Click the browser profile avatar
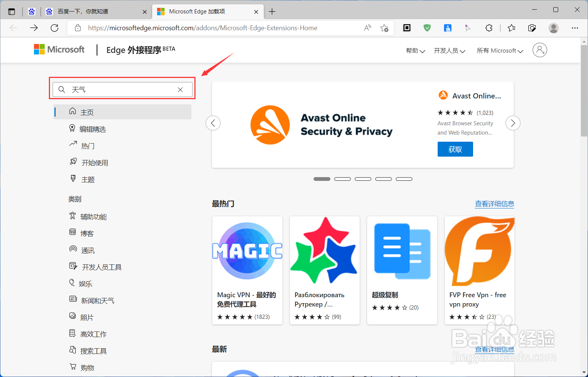 pos(554,28)
